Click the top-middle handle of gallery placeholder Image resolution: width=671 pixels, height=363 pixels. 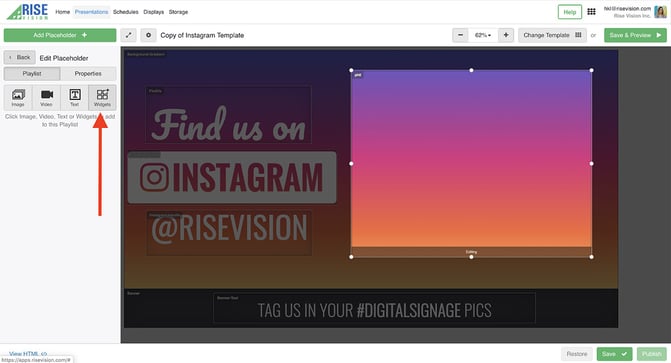[x=471, y=70]
